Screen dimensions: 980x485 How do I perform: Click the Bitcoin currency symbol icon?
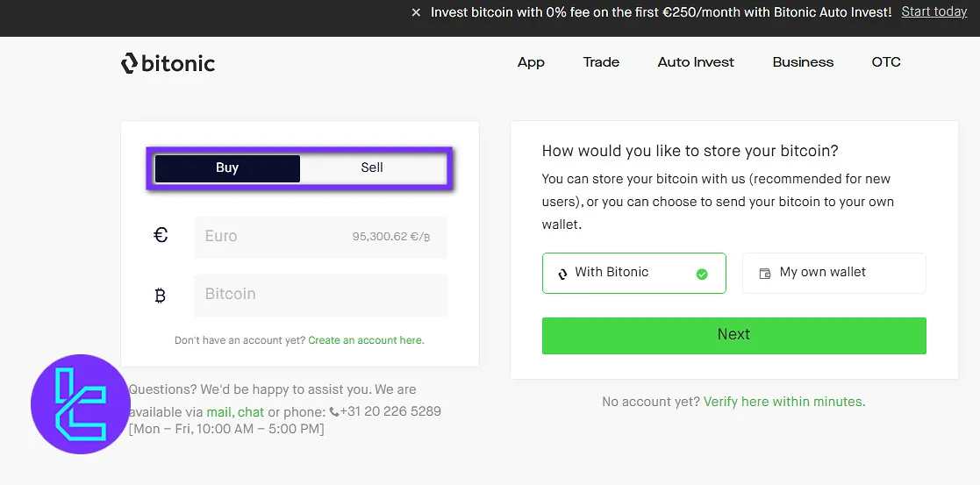coord(160,296)
